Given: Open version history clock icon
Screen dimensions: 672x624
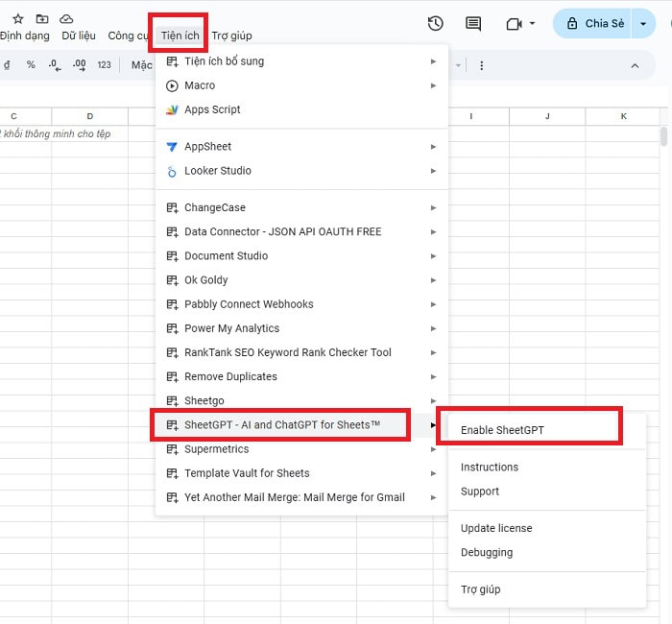Looking at the screenshot, I should 435,24.
